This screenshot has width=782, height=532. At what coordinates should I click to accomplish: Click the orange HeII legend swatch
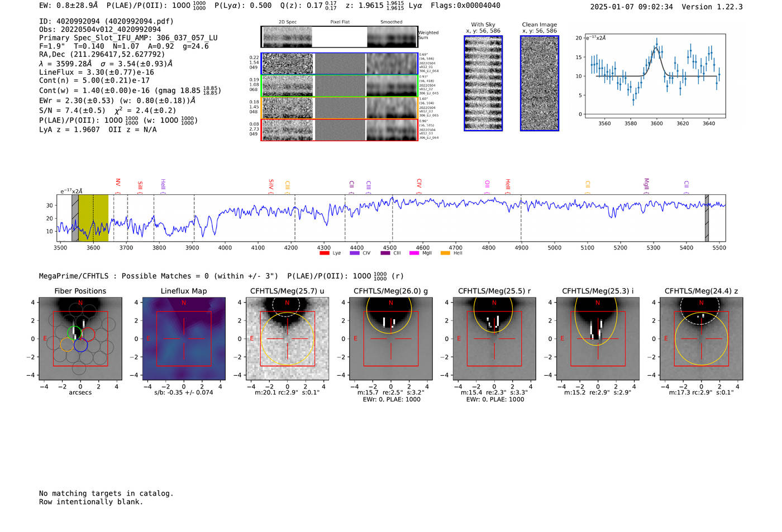pos(445,253)
